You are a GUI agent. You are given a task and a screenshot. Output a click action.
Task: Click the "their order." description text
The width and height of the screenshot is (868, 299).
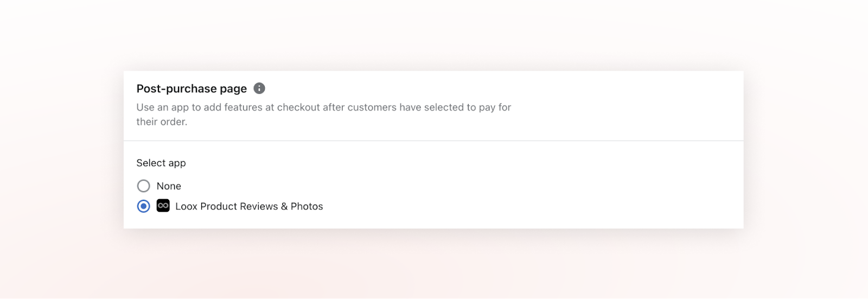tap(162, 122)
